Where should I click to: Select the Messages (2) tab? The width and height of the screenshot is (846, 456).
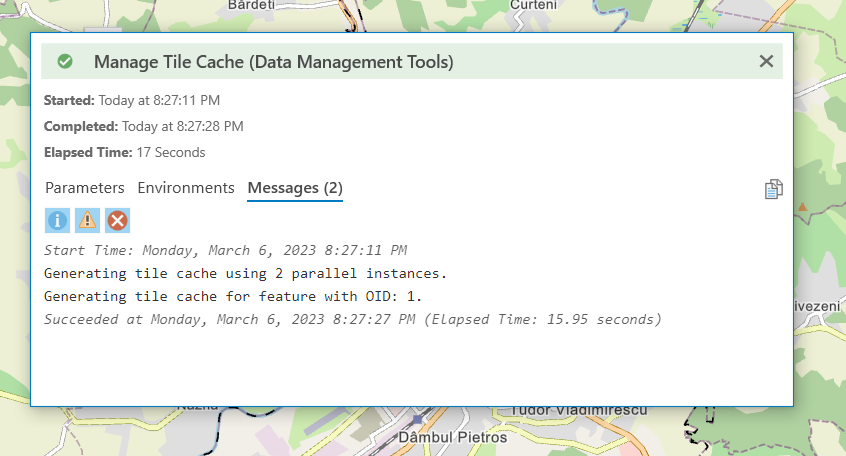(x=295, y=188)
